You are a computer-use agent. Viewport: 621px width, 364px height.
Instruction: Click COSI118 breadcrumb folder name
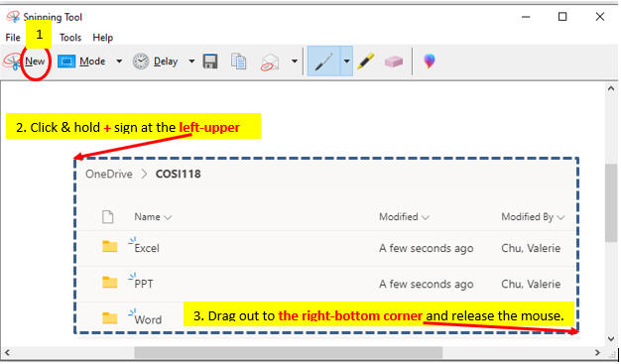coord(179,175)
